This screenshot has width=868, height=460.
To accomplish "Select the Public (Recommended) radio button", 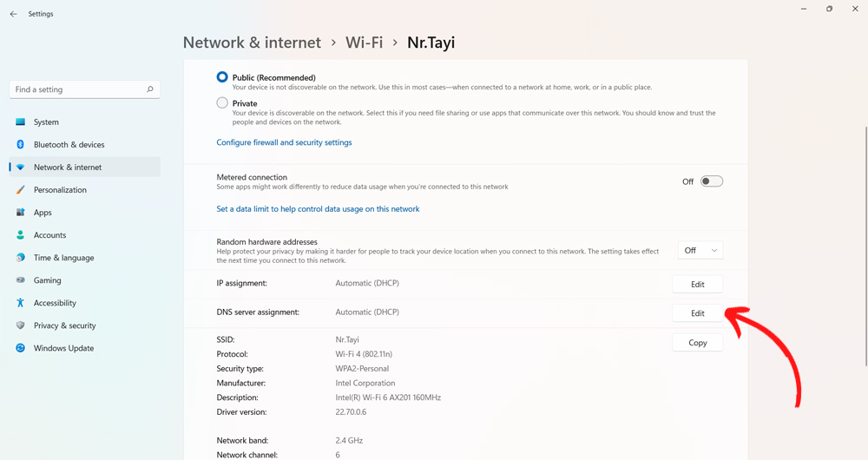I will point(222,77).
